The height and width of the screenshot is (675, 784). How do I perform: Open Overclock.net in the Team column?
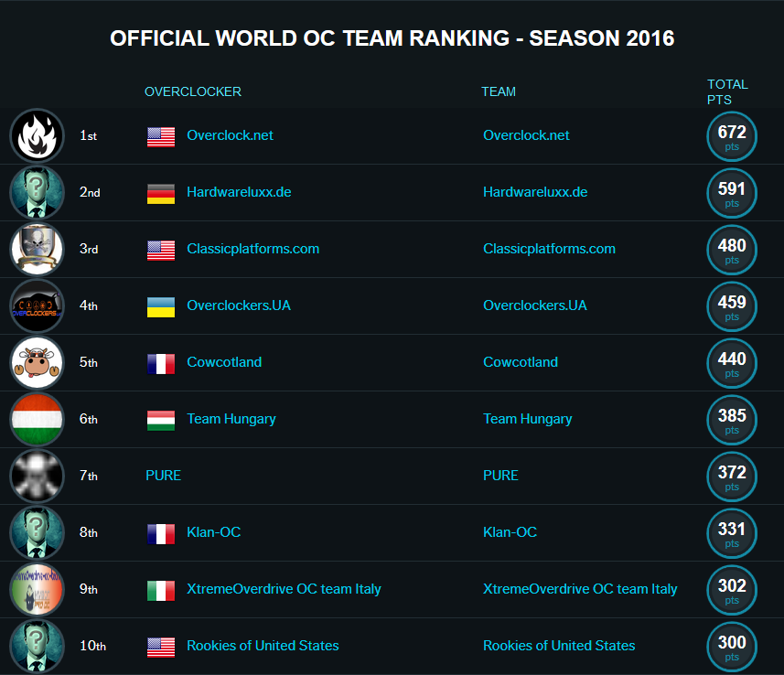[x=526, y=135]
